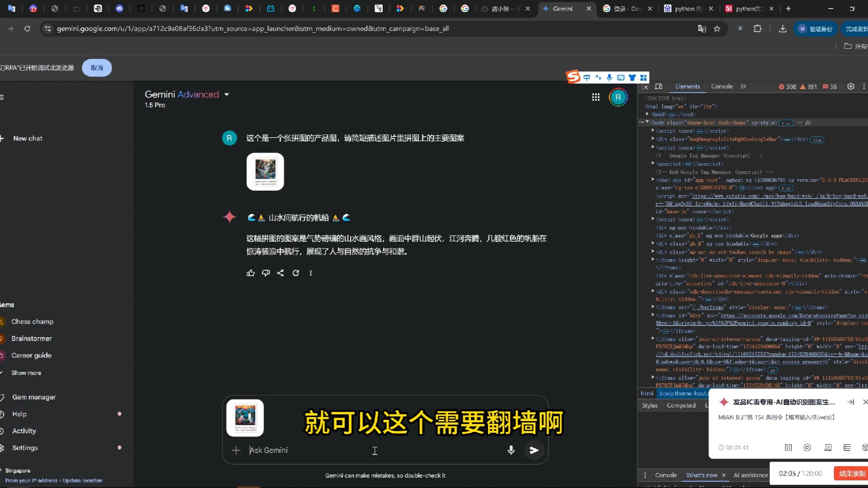The width and height of the screenshot is (868, 488).
Task: Open Settings in Gemini sidebar
Action: pos(25,448)
